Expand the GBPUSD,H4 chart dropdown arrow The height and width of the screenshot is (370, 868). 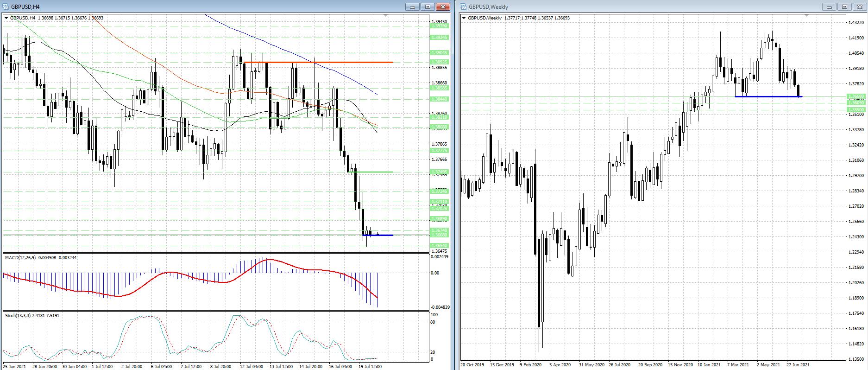point(6,18)
